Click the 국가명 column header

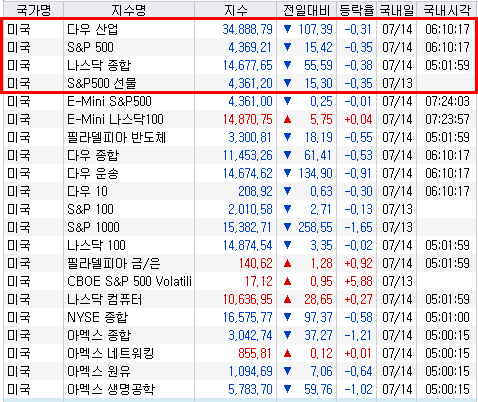[34, 10]
